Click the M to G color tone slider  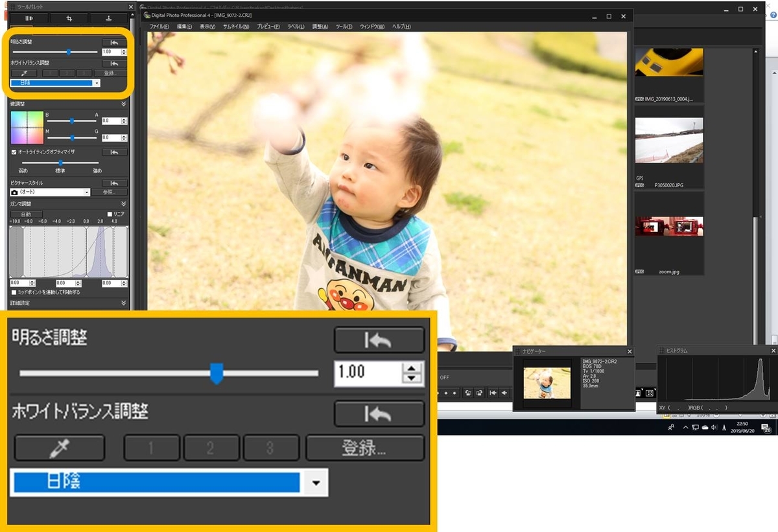[72, 137]
